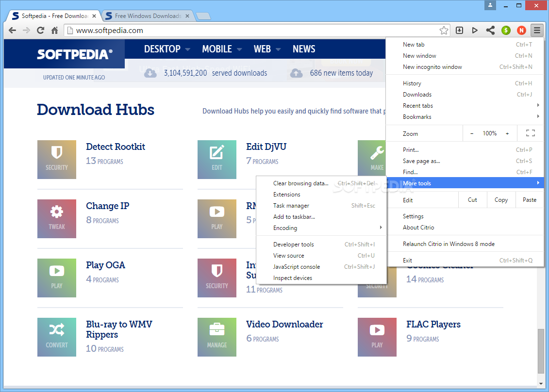Click the share toolbar icon

coord(490,31)
